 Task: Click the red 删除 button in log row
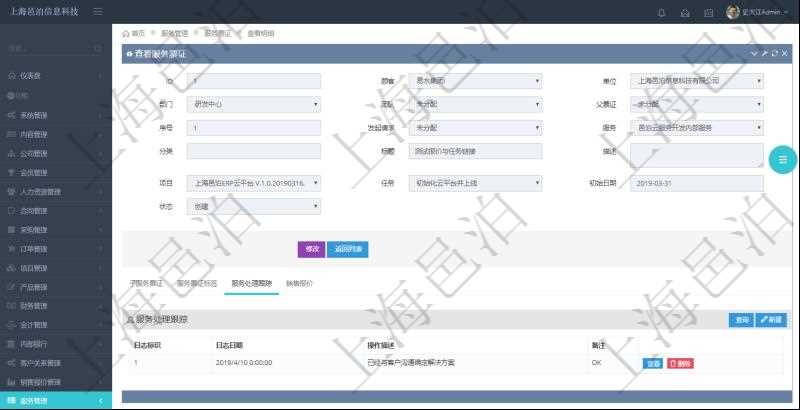680,362
